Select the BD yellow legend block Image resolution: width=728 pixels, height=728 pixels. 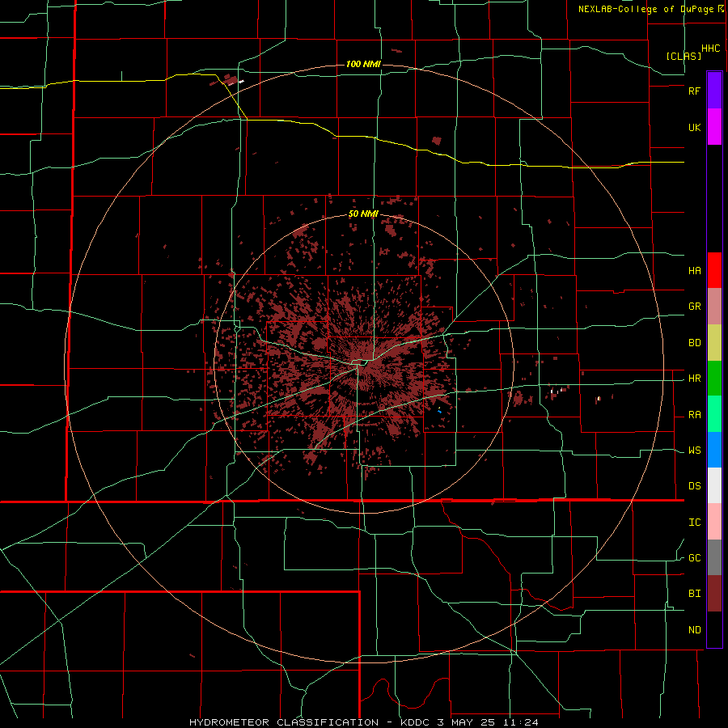[x=714, y=343]
